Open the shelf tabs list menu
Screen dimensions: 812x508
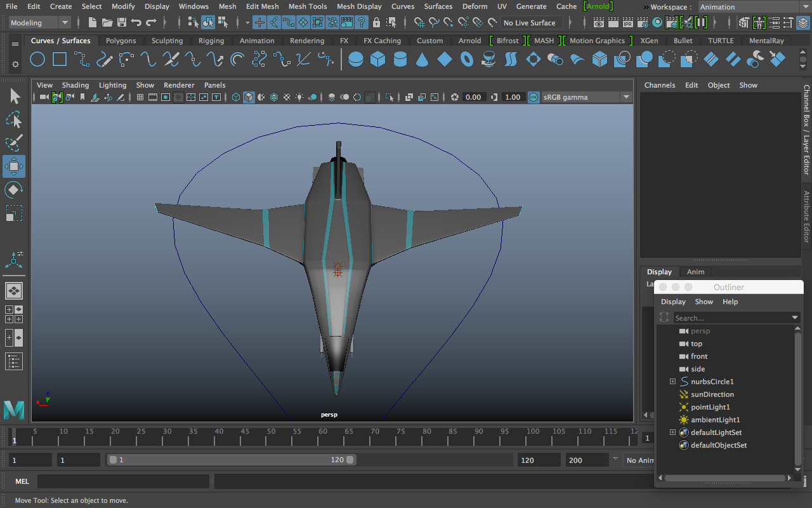pyautogui.click(x=15, y=44)
